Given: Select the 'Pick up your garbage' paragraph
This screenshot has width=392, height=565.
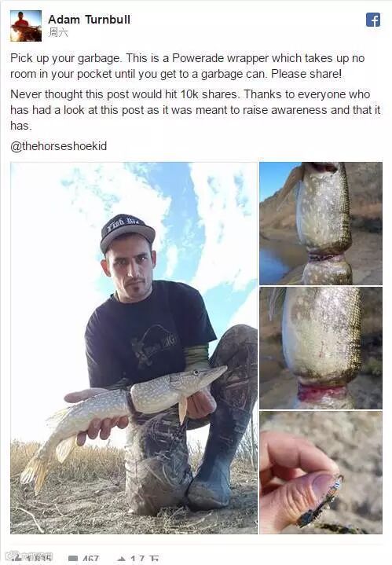Looking at the screenshot, I should click(x=187, y=66).
